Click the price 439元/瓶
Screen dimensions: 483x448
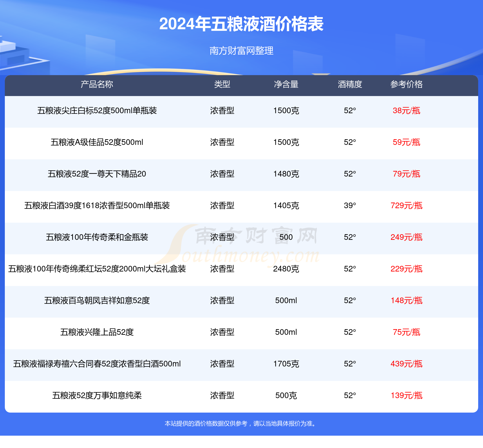(x=407, y=364)
